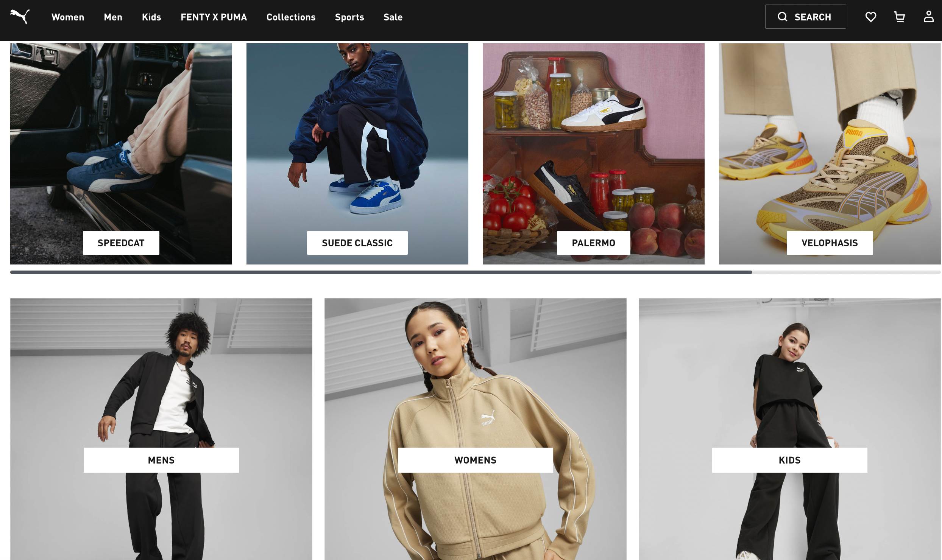The width and height of the screenshot is (942, 560).
Task: Expand the Sale menu
Action: tap(393, 17)
